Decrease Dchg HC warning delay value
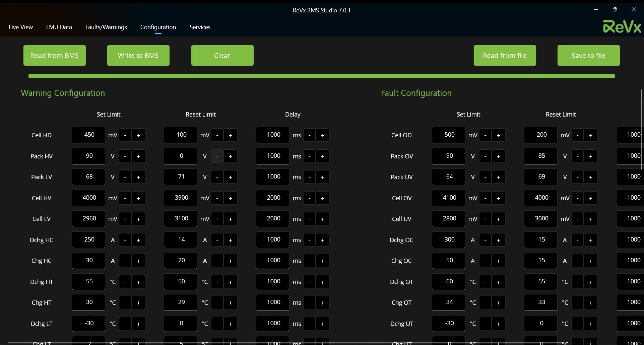Image resolution: width=644 pixels, height=345 pixels. (x=309, y=240)
